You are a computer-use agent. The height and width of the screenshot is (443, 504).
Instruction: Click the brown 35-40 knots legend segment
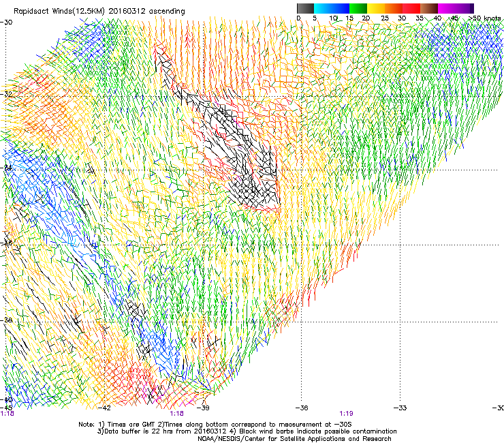(429, 8)
